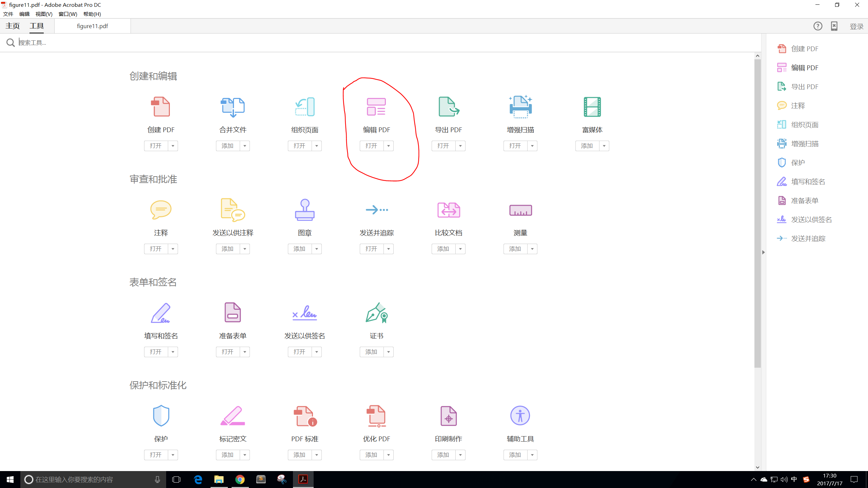Click the 导出 PDF icon in the main grid
The width and height of the screenshot is (868, 488).
(449, 107)
